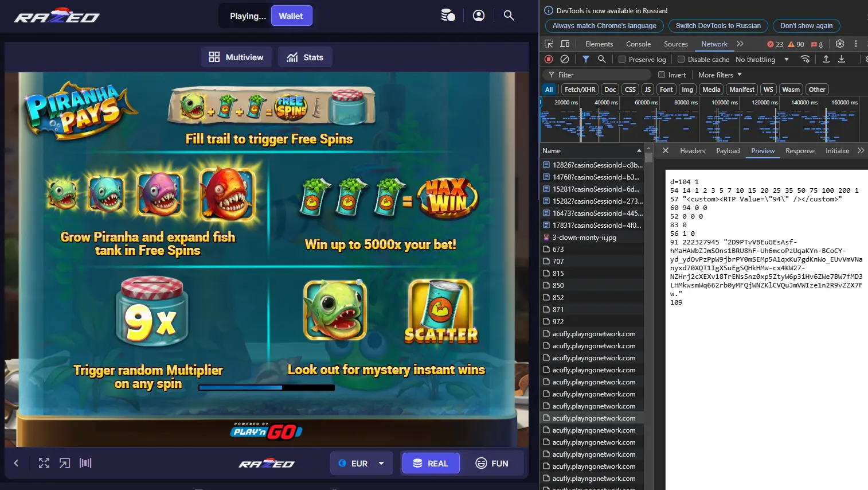The width and height of the screenshot is (868, 490).
Task: Open the Payload tab of request
Action: pos(728,150)
